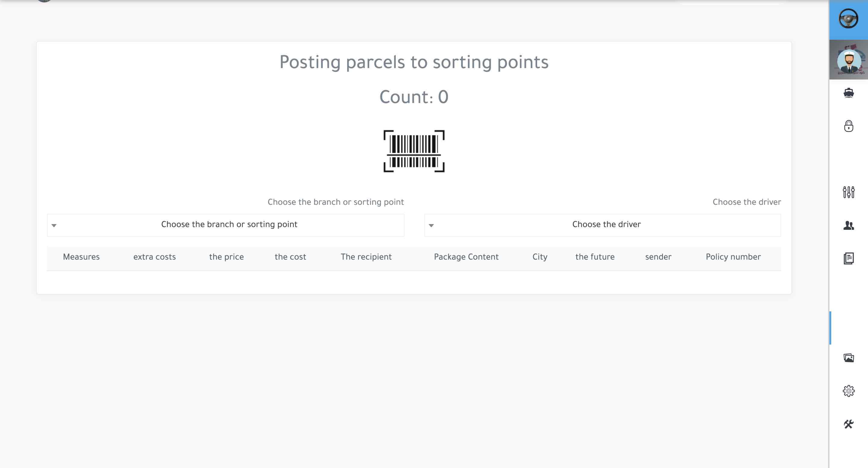This screenshot has height=468, width=868.
Task: Click the Package Content column header
Action: point(466,257)
